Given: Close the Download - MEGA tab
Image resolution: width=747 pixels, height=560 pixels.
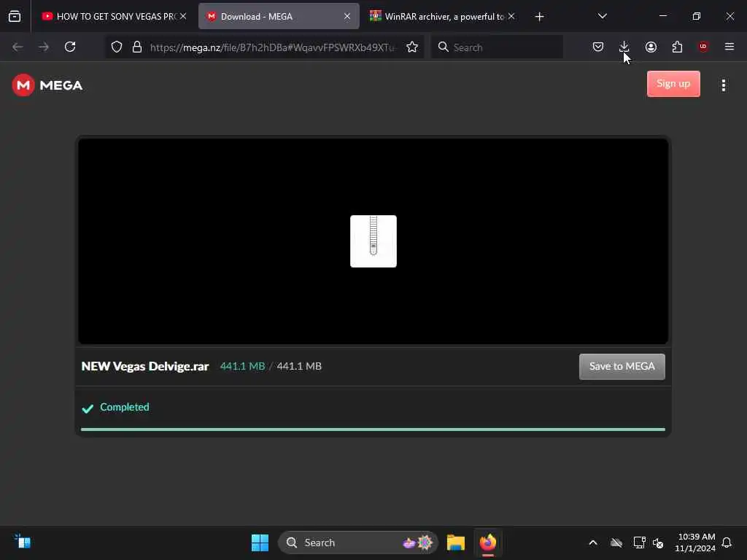Looking at the screenshot, I should click(347, 16).
